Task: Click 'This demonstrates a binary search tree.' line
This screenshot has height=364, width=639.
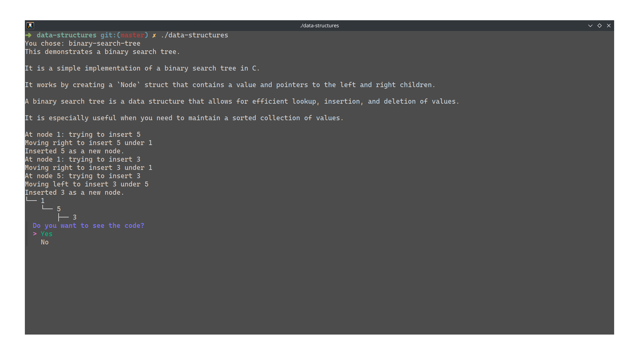Action: point(102,52)
